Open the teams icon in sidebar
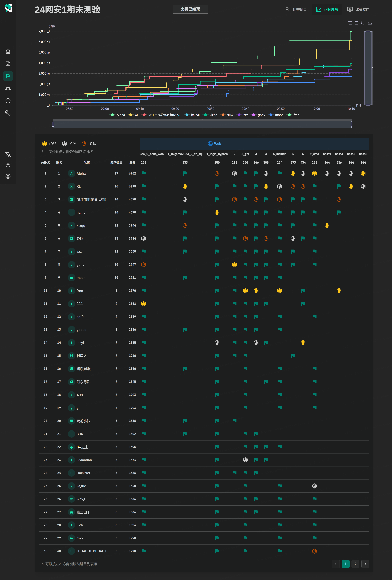 pos(8,88)
